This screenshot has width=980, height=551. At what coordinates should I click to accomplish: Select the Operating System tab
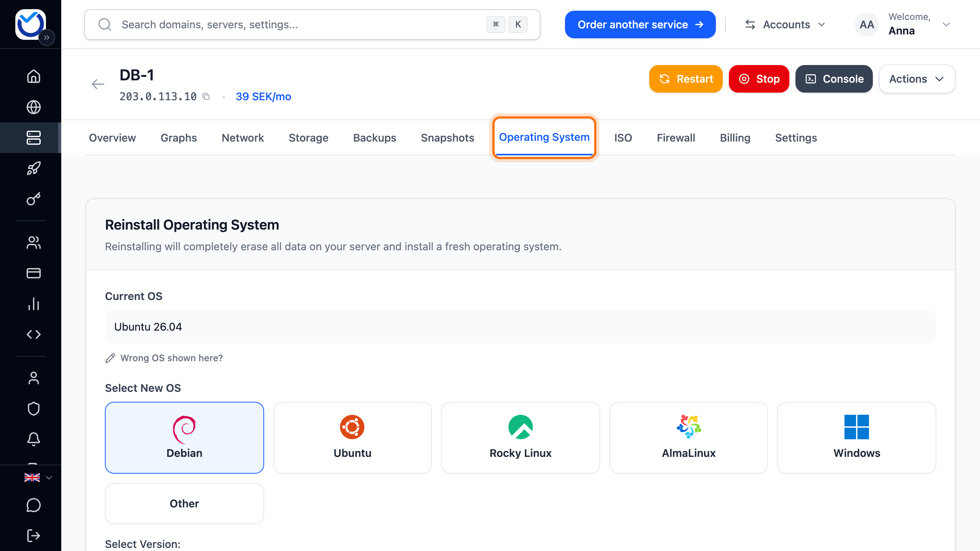544,137
